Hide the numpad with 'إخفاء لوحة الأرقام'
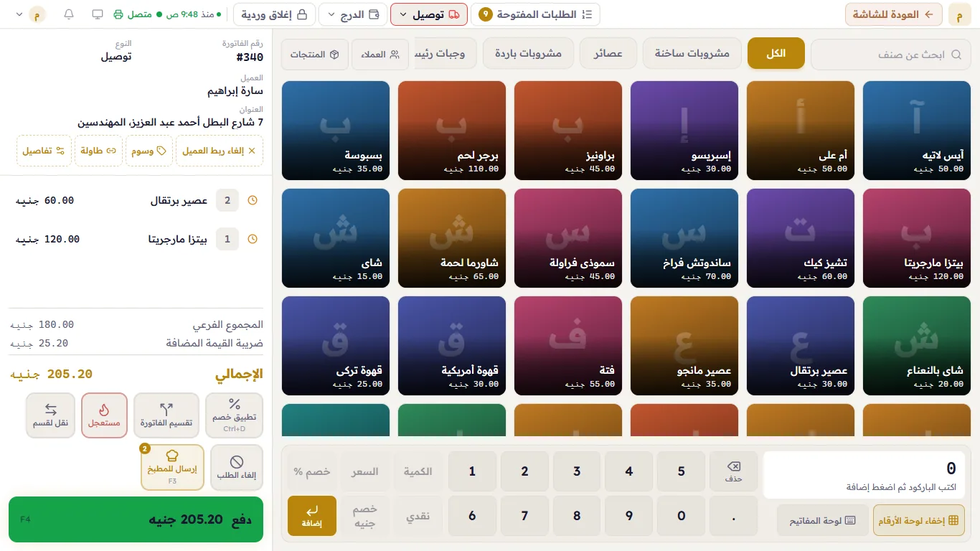 (x=919, y=520)
